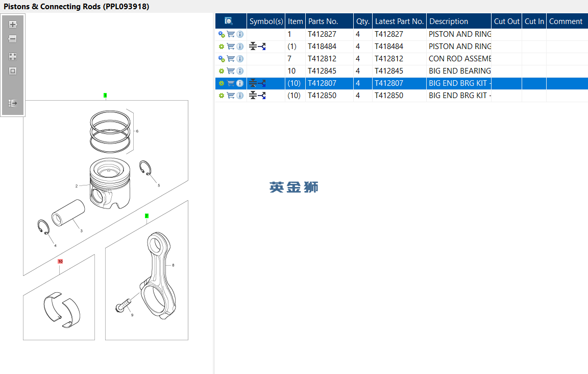This screenshot has width=588, height=374.
Task: Click the green gear icon for T412845
Action: pos(222,71)
